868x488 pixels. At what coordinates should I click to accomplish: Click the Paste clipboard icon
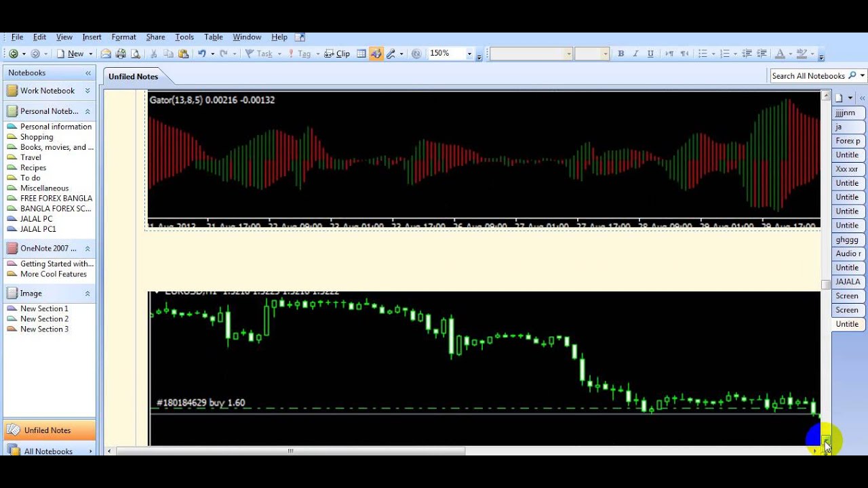183,54
